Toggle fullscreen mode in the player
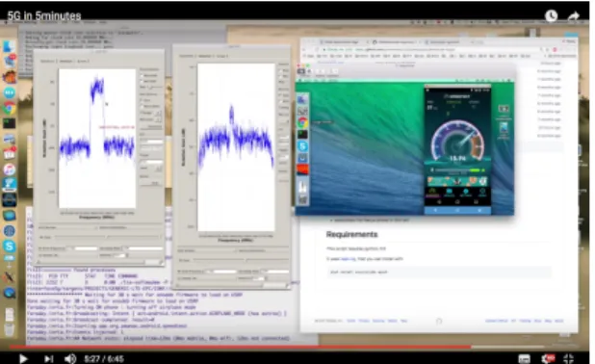 click(568, 358)
